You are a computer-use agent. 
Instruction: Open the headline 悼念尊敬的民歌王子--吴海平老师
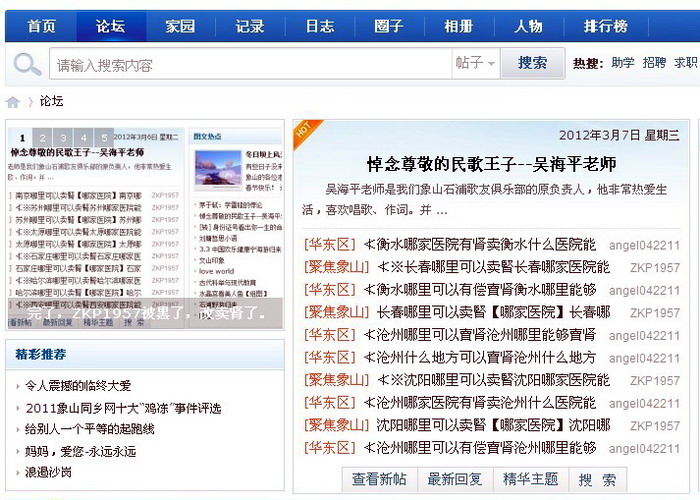(x=490, y=163)
